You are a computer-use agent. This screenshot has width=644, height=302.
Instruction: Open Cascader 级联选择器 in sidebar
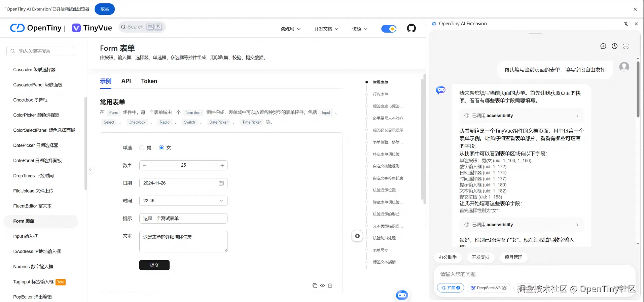pyautogui.click(x=34, y=70)
